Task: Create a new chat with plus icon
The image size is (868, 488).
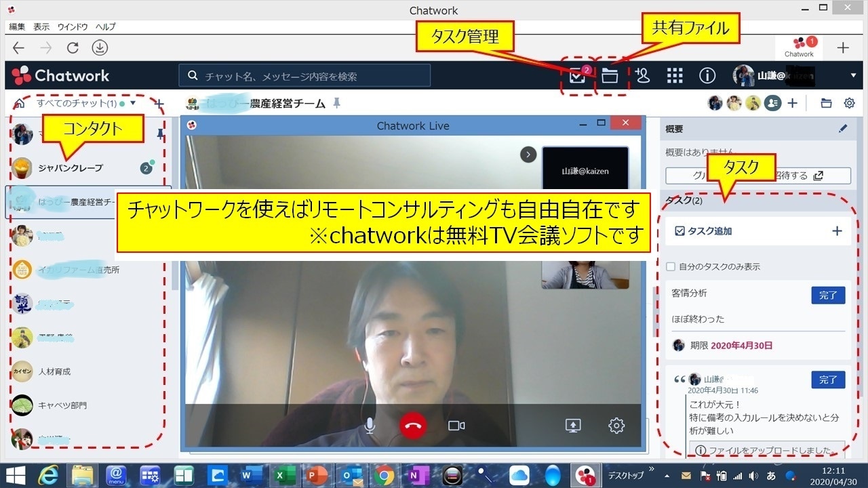Action: 159,104
